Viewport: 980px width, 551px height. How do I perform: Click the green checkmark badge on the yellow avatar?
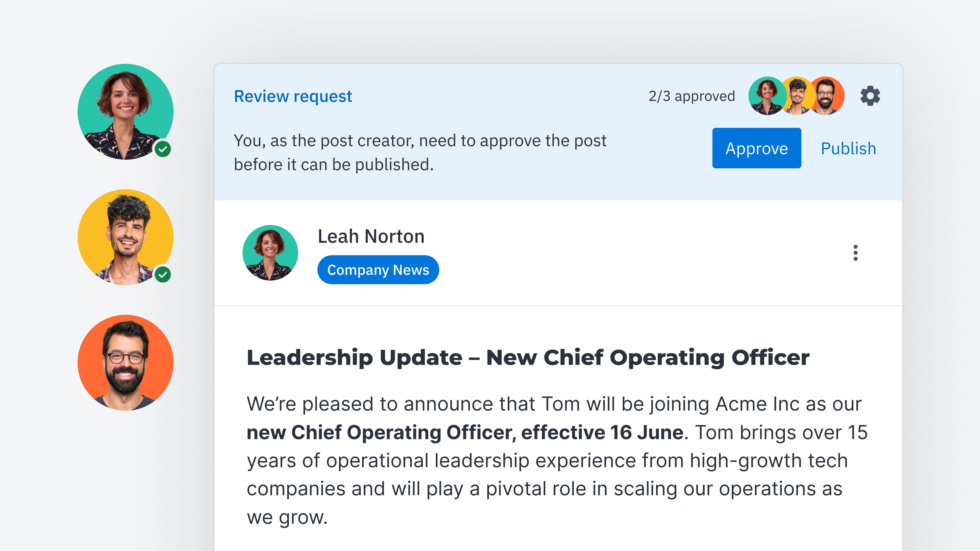(x=163, y=274)
